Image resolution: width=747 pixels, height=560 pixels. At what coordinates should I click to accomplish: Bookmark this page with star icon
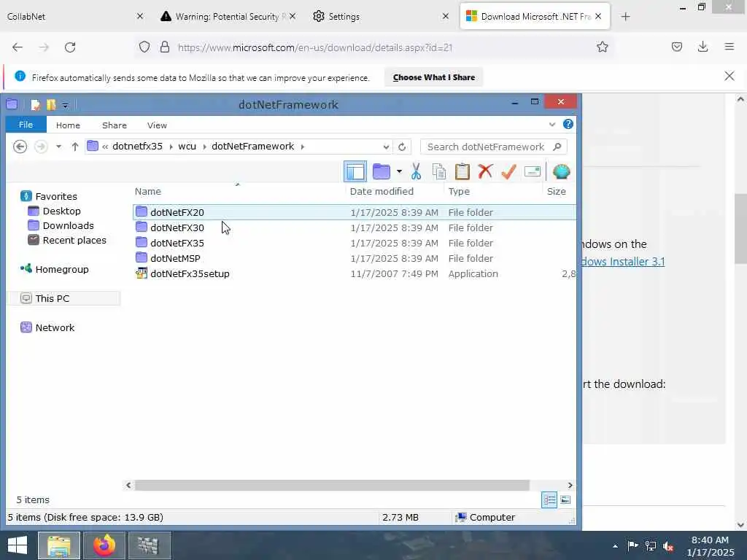602,47
